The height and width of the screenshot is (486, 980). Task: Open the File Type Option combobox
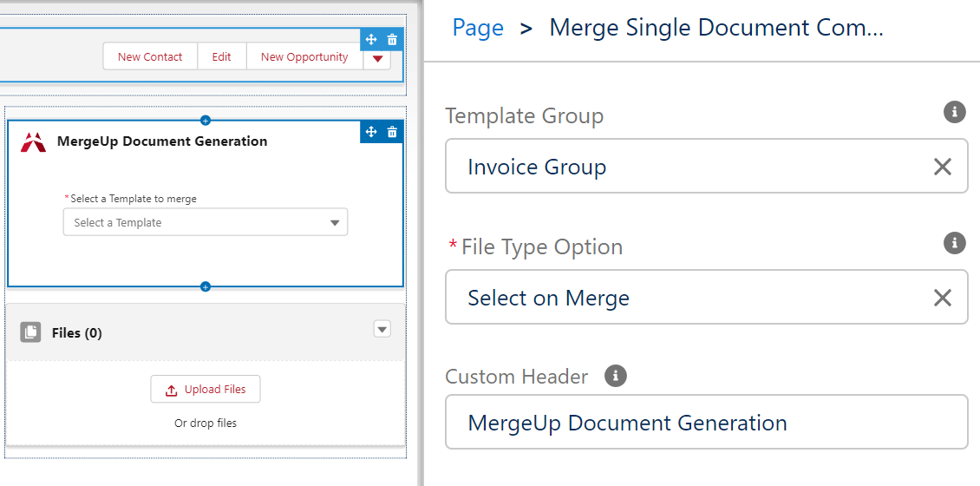tap(706, 297)
